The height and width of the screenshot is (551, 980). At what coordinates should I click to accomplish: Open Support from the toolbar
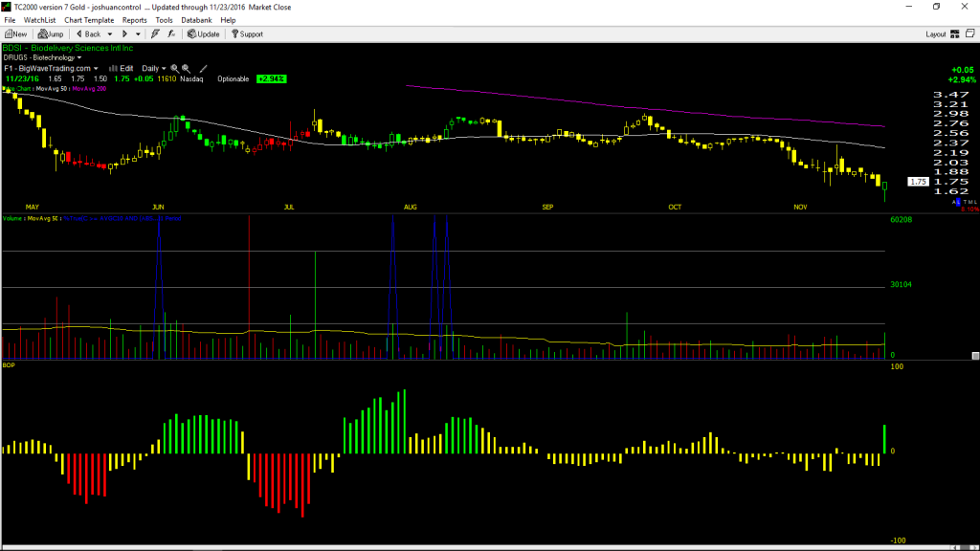248,34
